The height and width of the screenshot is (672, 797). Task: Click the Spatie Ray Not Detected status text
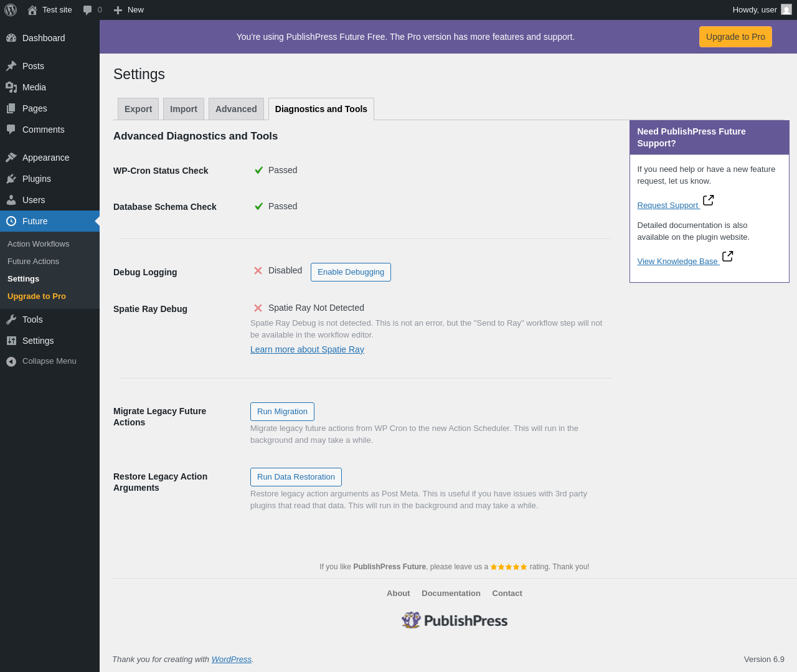point(316,308)
